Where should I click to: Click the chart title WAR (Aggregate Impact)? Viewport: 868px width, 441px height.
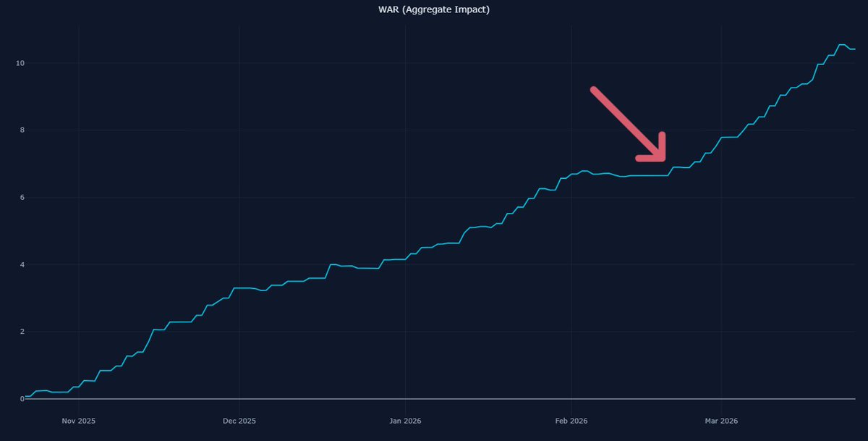click(x=434, y=9)
